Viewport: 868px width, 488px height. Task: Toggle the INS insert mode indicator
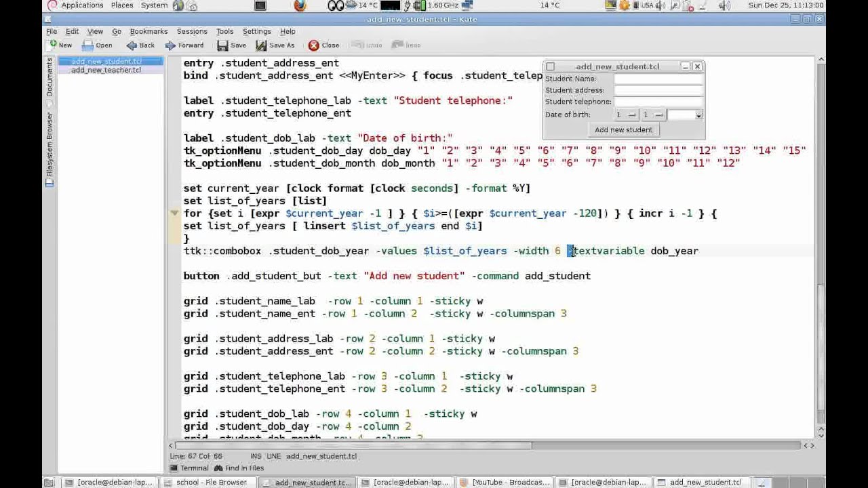pyautogui.click(x=256, y=456)
